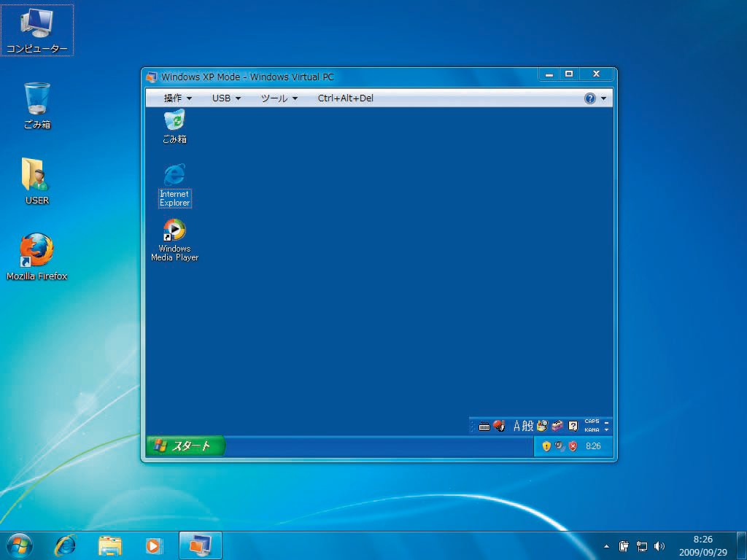
Task: Click the blue help question mark icon
Action: coord(589,98)
